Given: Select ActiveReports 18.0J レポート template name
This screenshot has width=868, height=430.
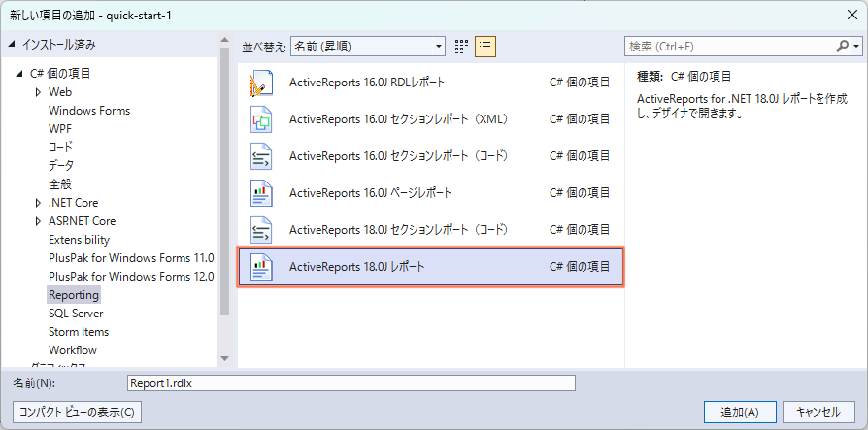Looking at the screenshot, I should tap(357, 267).
